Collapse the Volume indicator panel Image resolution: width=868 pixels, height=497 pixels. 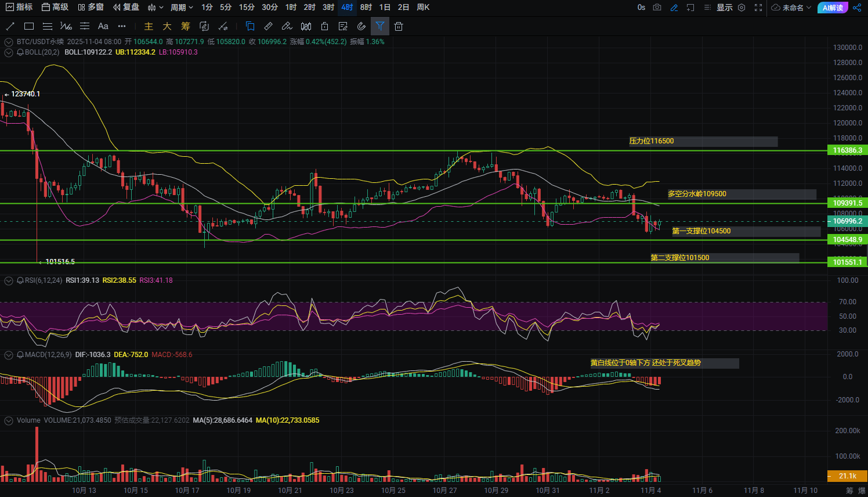point(9,420)
